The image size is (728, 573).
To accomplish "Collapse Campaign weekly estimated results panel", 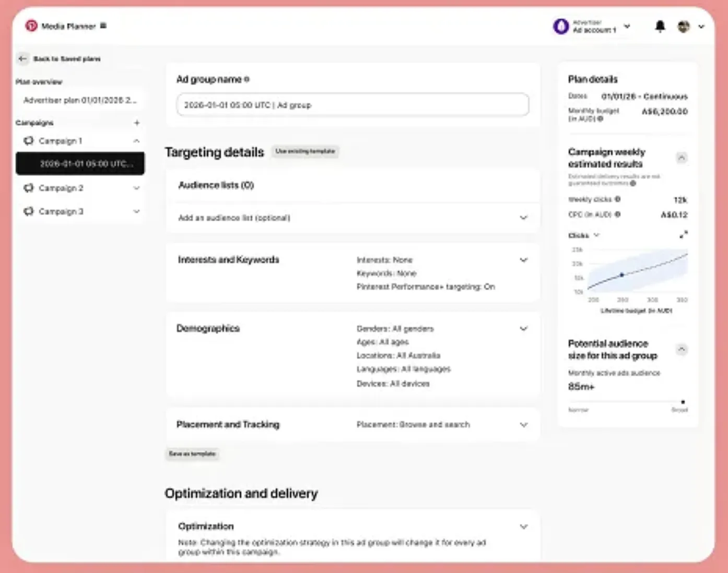I will click(682, 158).
